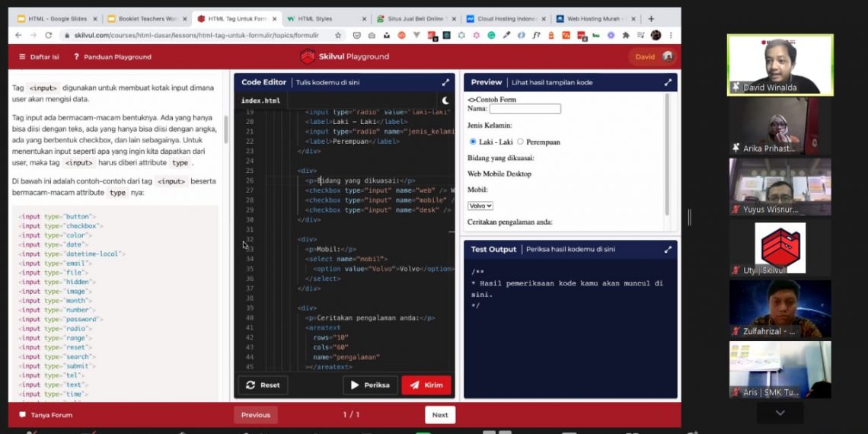
Task: Switch to Booklet Teachers tab
Action: 147,19
